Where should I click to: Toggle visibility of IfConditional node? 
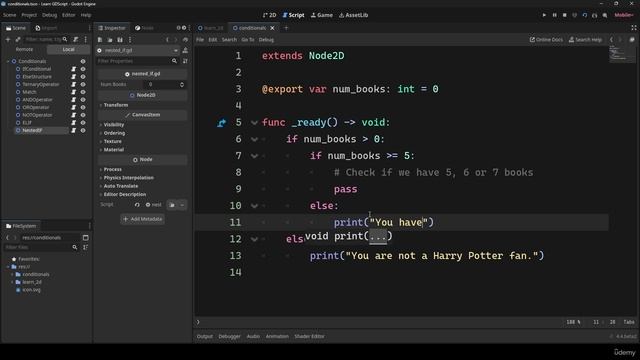click(83, 69)
